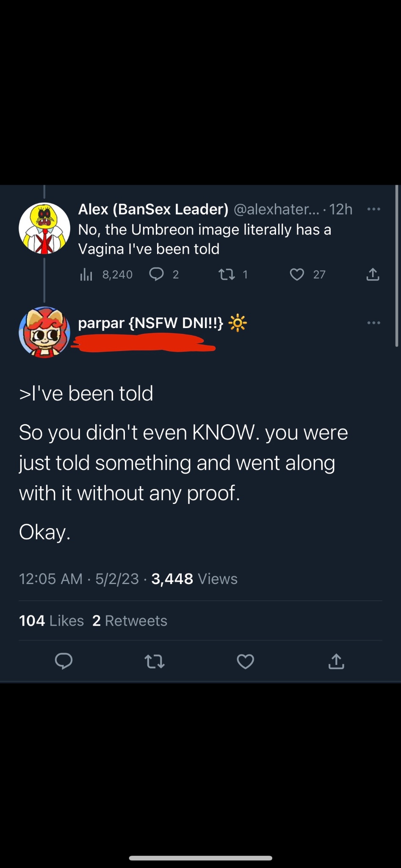The width and height of the screenshot is (401, 868).
Task: View the 2 Retweets list
Action: coord(130,620)
